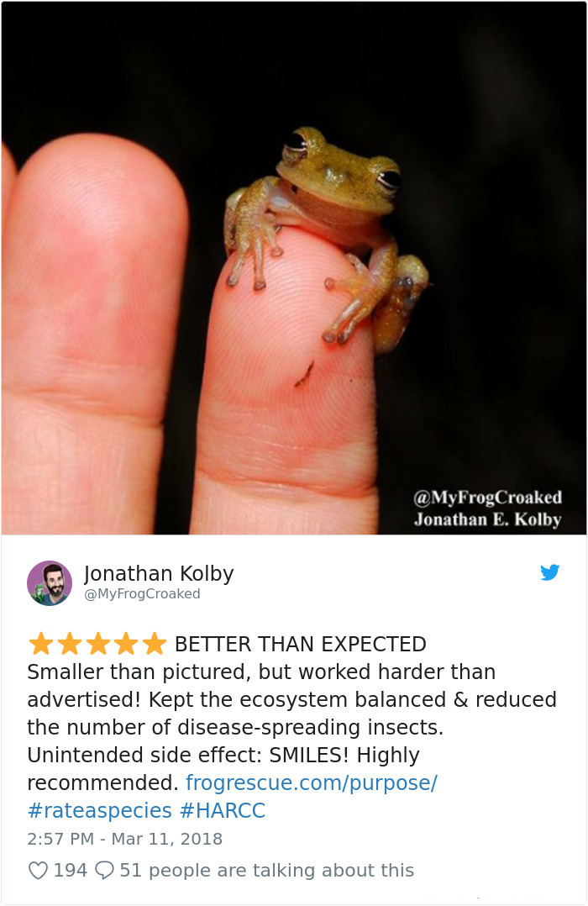
Task: Click the fifth gold star in the rating
Action: tap(155, 644)
